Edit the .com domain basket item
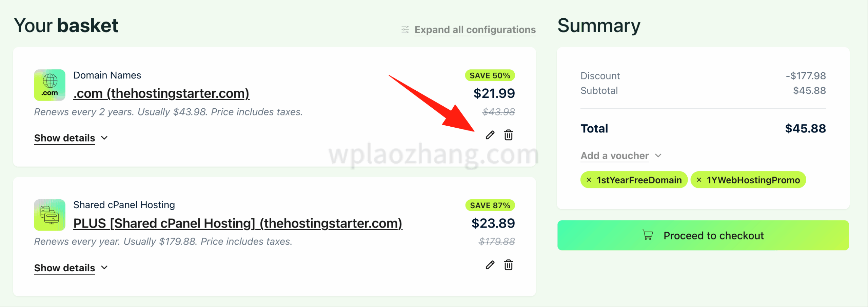Viewport: 868px width, 307px height. coord(490,135)
